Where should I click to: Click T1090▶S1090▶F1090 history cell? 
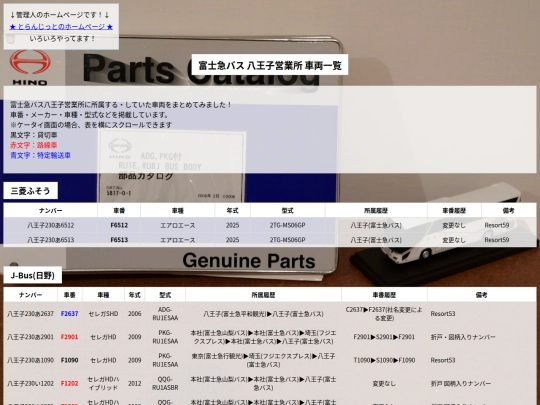click(384, 360)
